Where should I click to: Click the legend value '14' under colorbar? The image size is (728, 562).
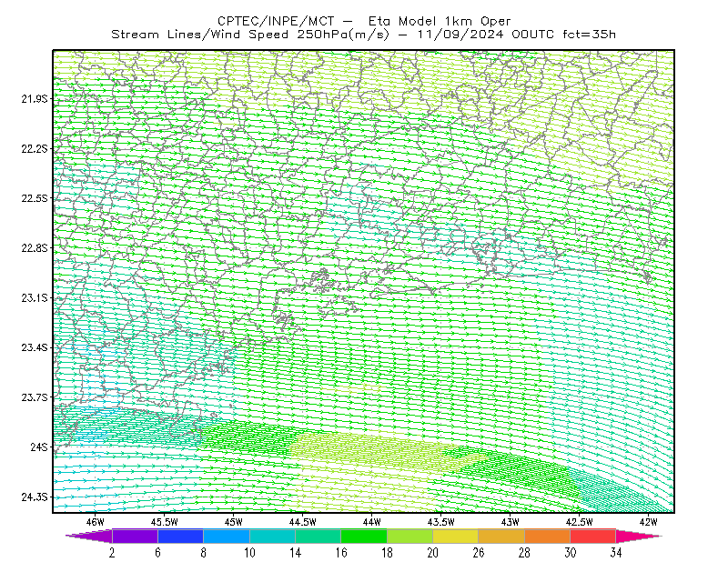pyautogui.click(x=295, y=553)
